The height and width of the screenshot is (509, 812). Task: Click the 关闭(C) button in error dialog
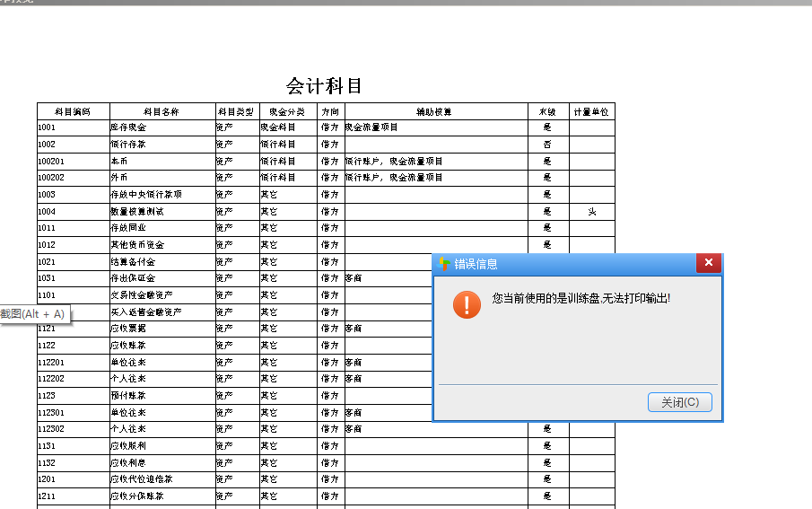pos(679,402)
